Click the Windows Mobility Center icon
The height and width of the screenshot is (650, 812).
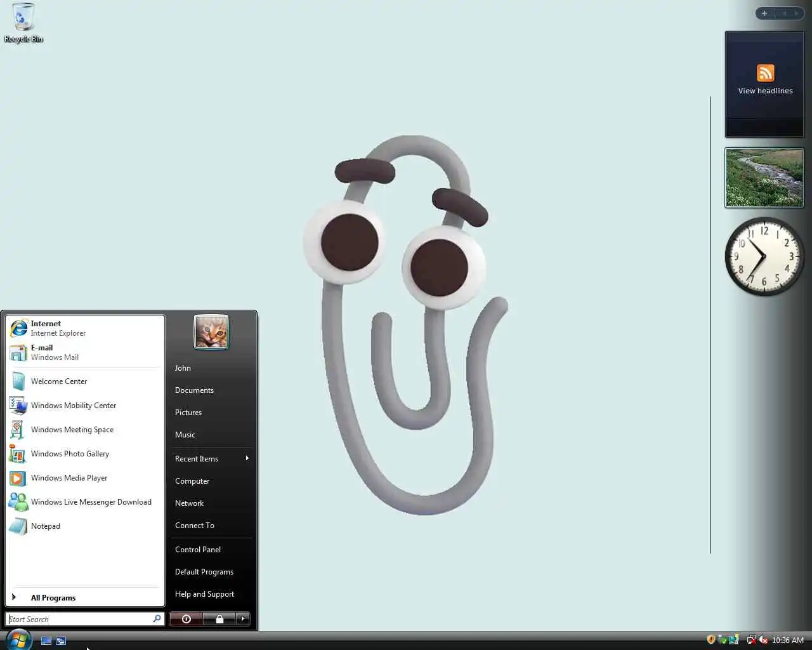click(x=18, y=406)
